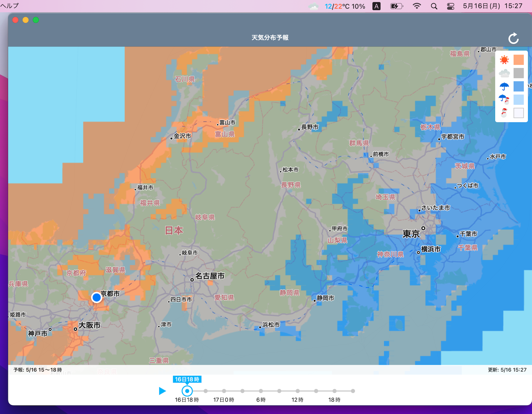This screenshot has height=414, width=532.
Task: Open the ヘルプ menu in menu bar
Action: pyautogui.click(x=10, y=6)
